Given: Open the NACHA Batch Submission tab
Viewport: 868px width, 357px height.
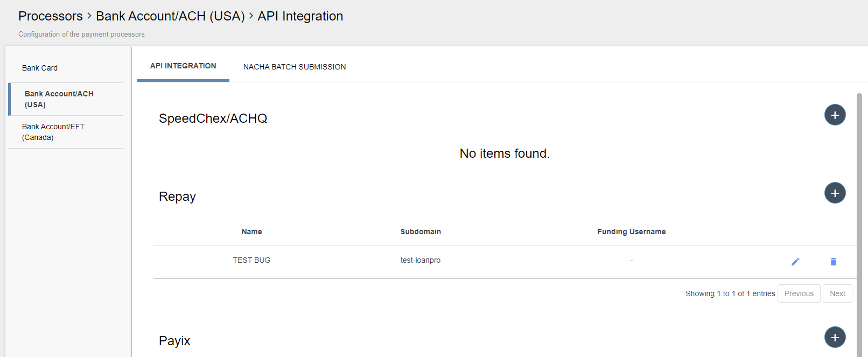Looking at the screenshot, I should coord(295,67).
